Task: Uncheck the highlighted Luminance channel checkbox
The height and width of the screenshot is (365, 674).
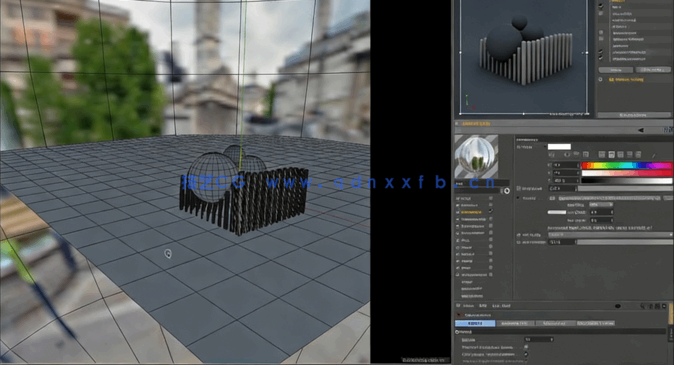Action: point(490,212)
